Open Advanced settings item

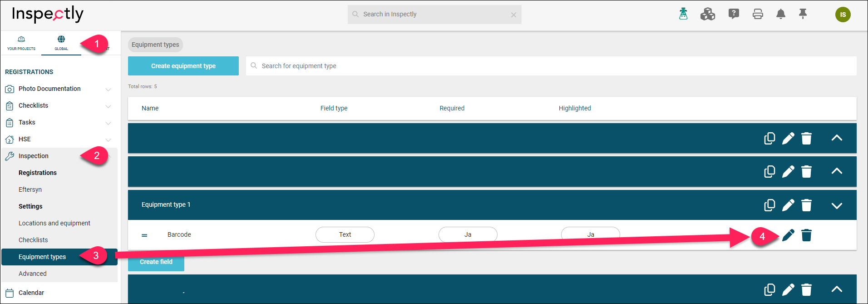[33, 274]
